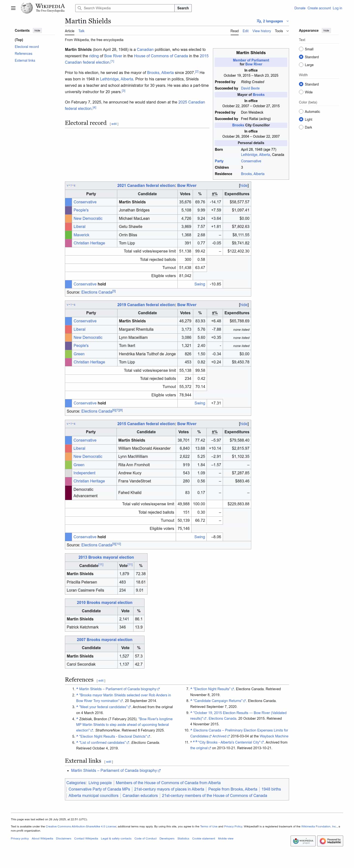Click edit link next to Electoral record

click(x=114, y=124)
